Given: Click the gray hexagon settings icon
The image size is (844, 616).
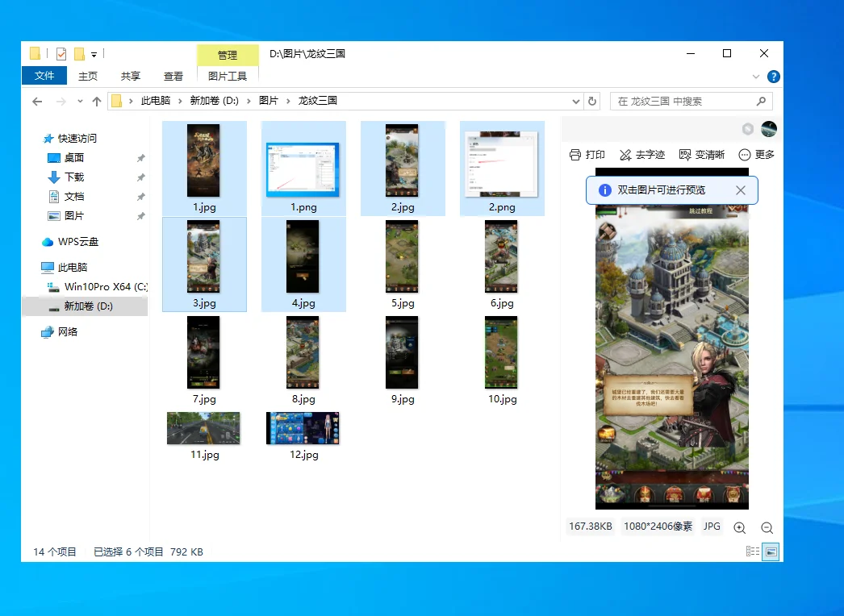Looking at the screenshot, I should tap(748, 129).
